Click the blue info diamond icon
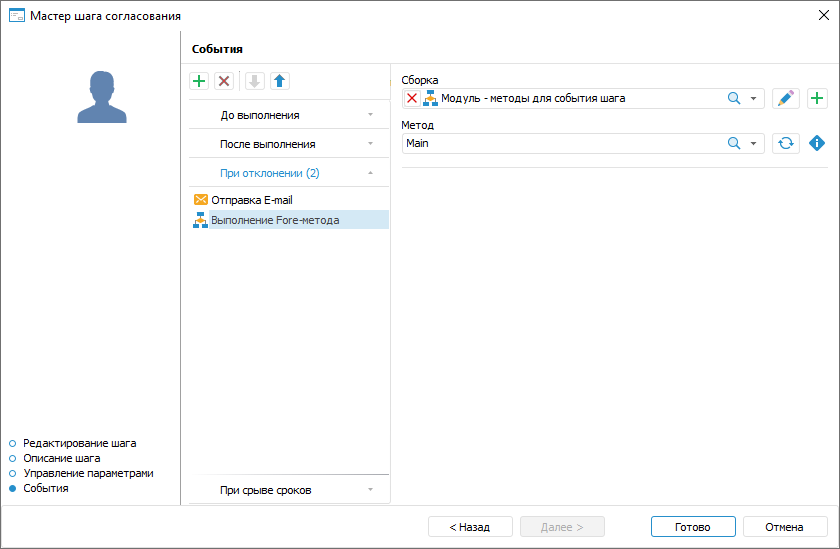Viewport: 840px width, 549px height. pyautogui.click(x=817, y=143)
